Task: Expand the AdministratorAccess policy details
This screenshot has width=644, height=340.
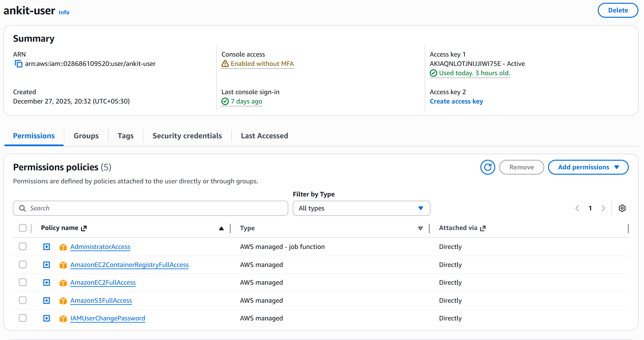Action: coord(47,247)
